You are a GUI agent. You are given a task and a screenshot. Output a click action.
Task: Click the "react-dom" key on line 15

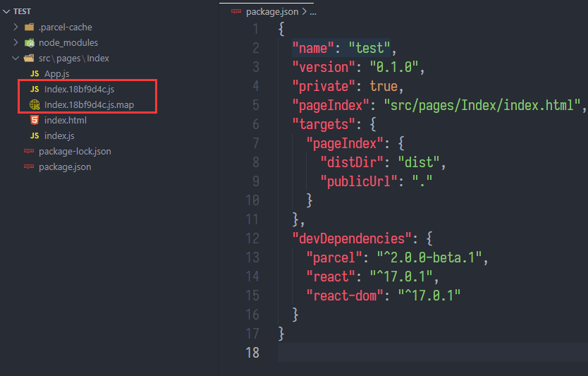coord(345,296)
